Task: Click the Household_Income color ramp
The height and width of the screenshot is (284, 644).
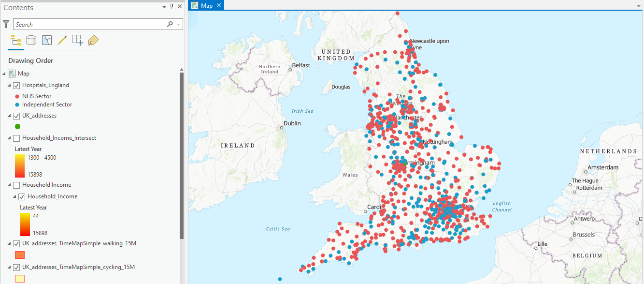Action: coord(25,224)
